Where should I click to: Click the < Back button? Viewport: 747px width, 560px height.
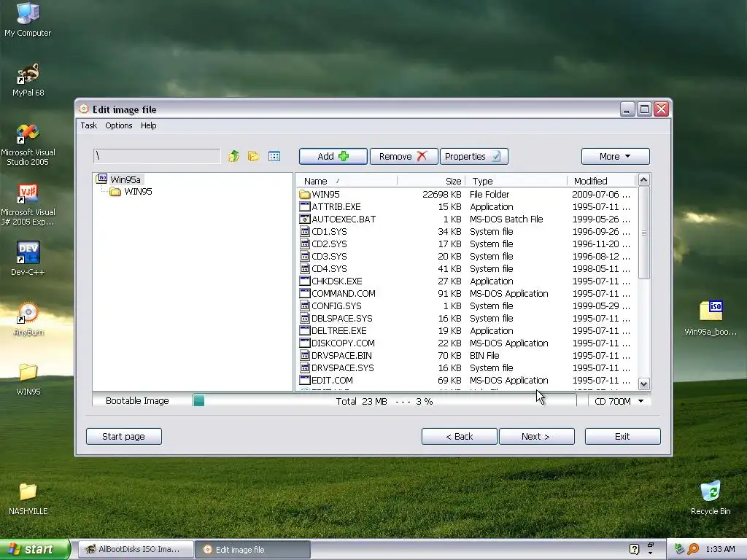pyautogui.click(x=460, y=436)
